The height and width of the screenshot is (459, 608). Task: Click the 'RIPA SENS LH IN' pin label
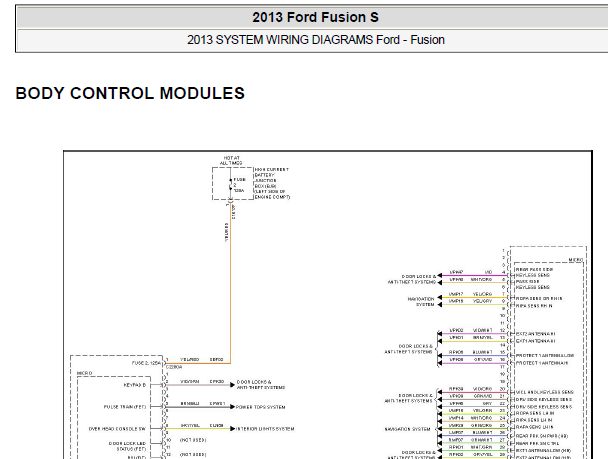coord(534,420)
